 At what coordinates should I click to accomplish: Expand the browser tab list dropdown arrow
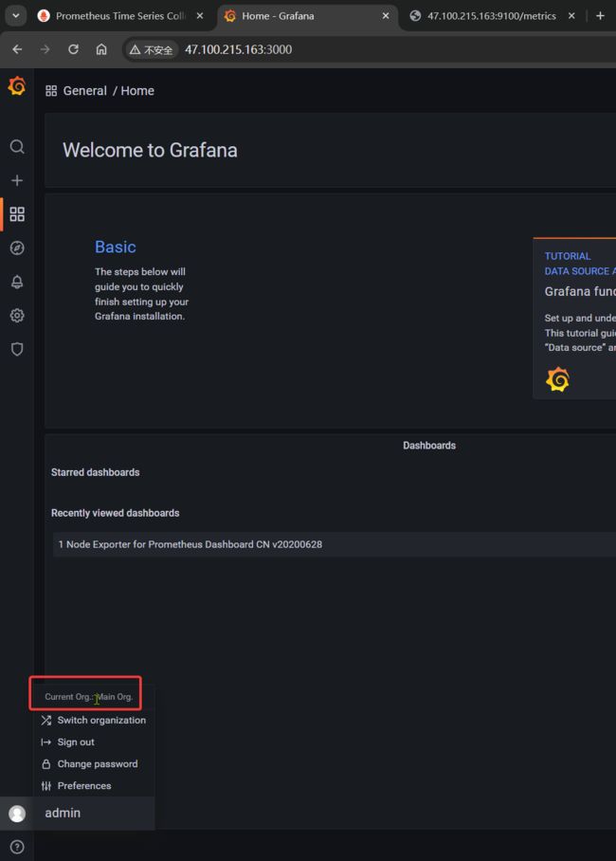pyautogui.click(x=16, y=16)
